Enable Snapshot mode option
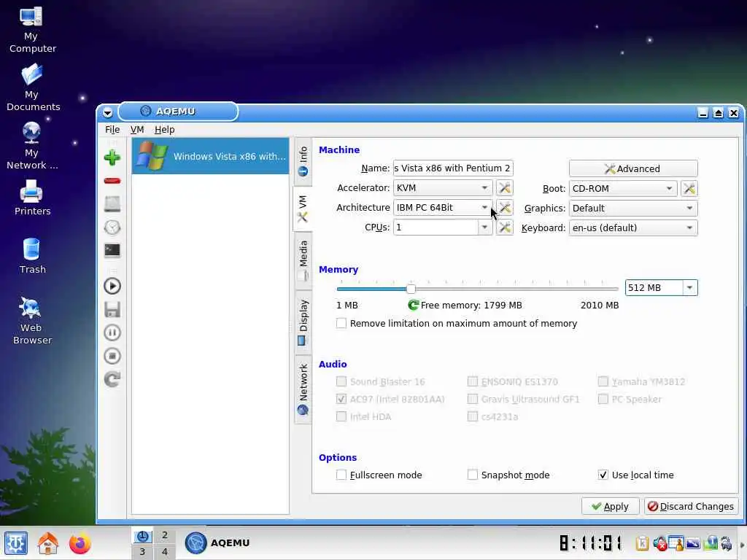The image size is (747, 560). coord(473,475)
